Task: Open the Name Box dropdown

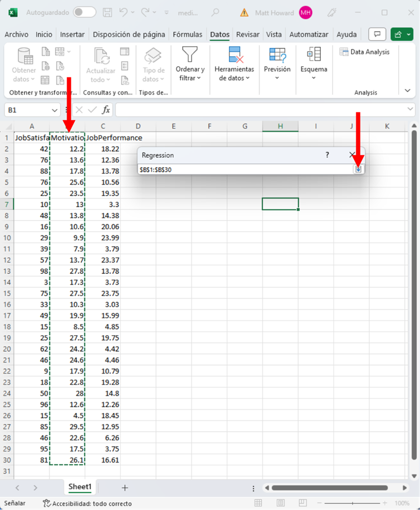Action: tap(54, 110)
